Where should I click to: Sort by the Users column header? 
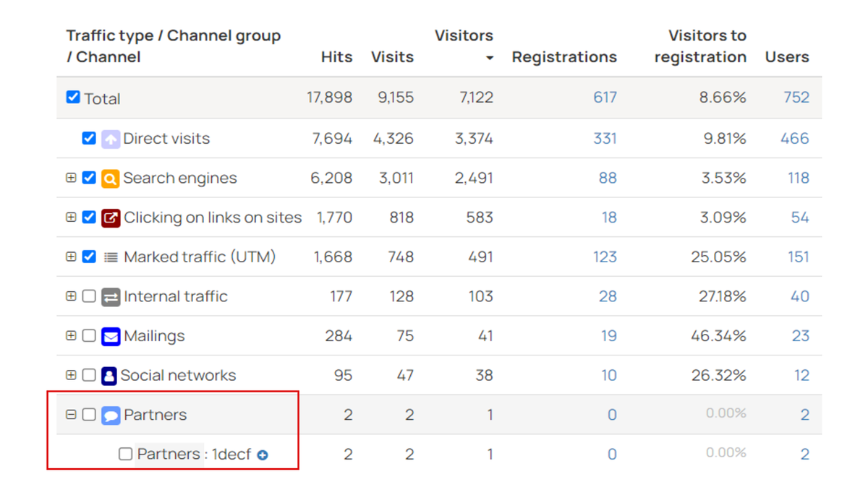coord(787,57)
